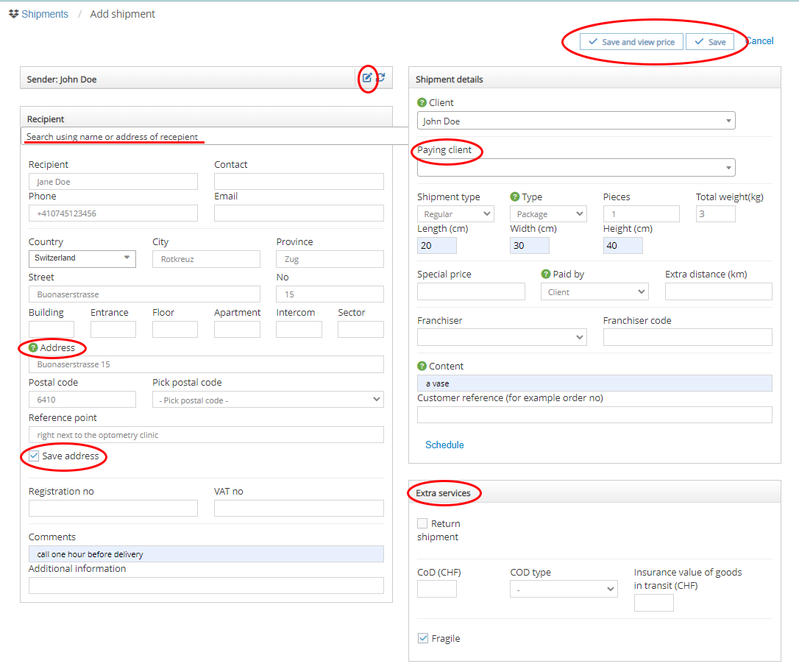Cancel adding the shipment

tap(760, 41)
